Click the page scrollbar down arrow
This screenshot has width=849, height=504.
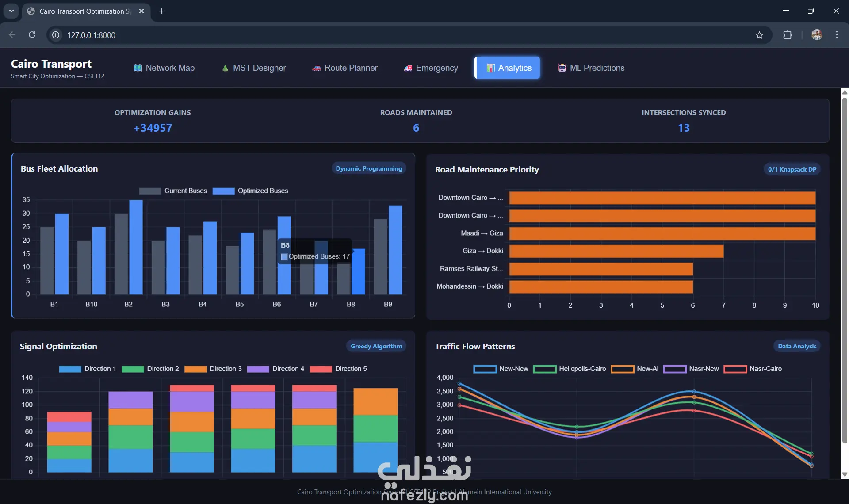pyautogui.click(x=845, y=474)
